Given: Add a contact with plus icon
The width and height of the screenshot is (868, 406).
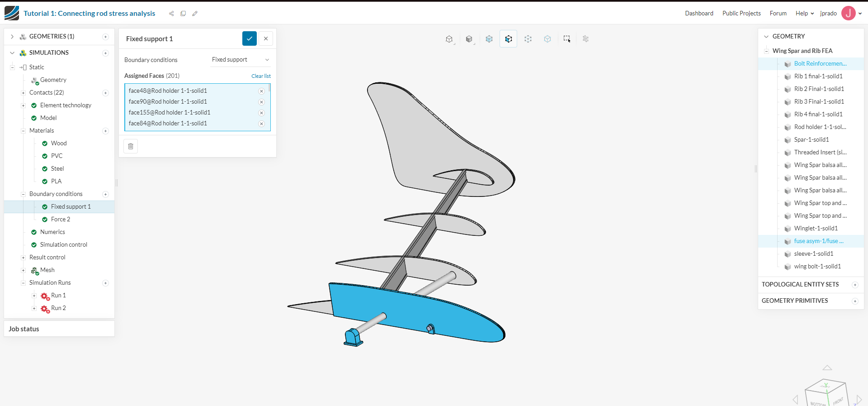Looking at the screenshot, I should [x=105, y=93].
